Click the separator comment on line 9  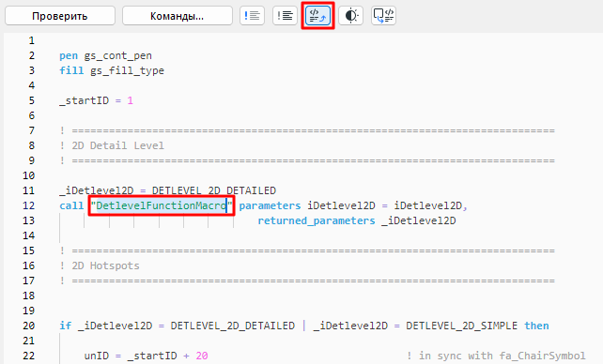tap(307, 160)
